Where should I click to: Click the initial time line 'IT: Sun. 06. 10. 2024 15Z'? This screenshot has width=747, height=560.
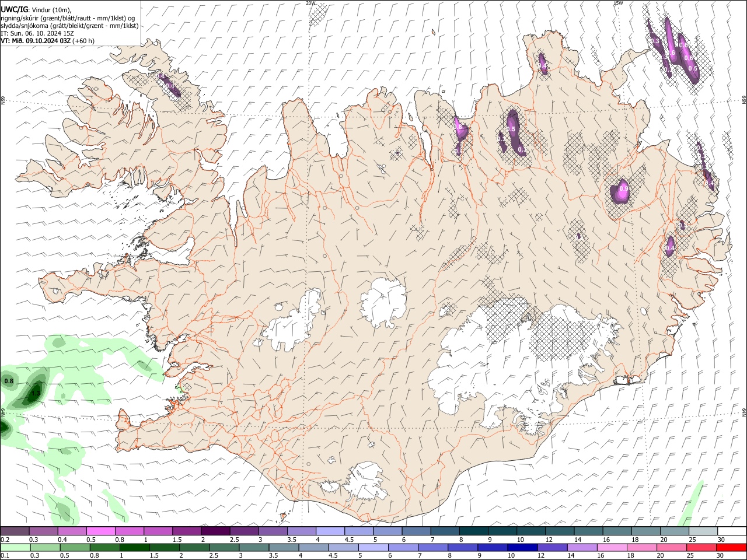coord(37,33)
